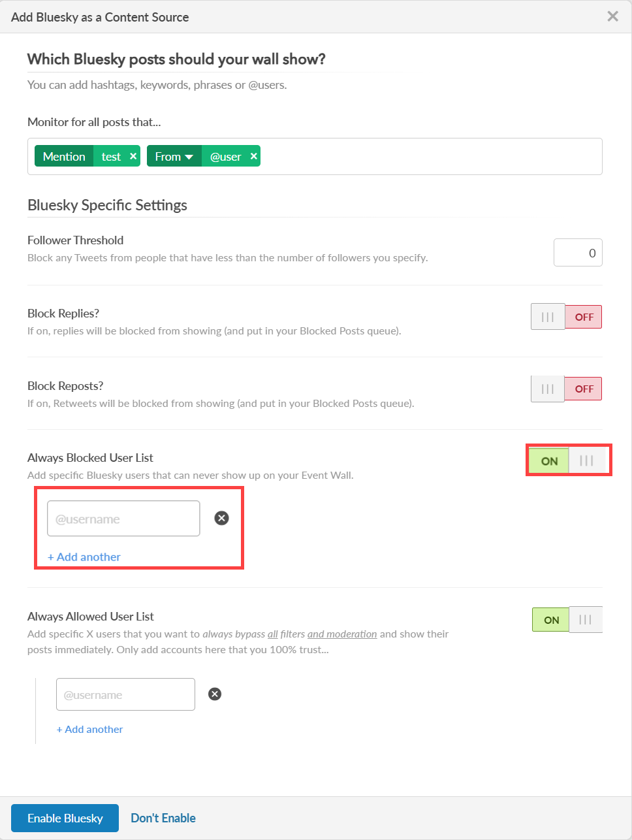Click the allowed list @username field
Viewport: 632px width, 840px height.
click(125, 694)
